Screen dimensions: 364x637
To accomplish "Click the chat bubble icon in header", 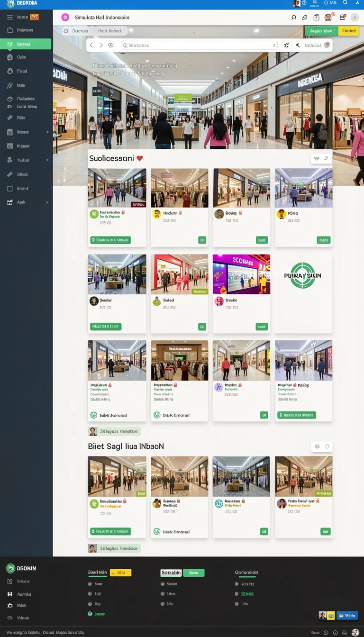I will [305, 17].
